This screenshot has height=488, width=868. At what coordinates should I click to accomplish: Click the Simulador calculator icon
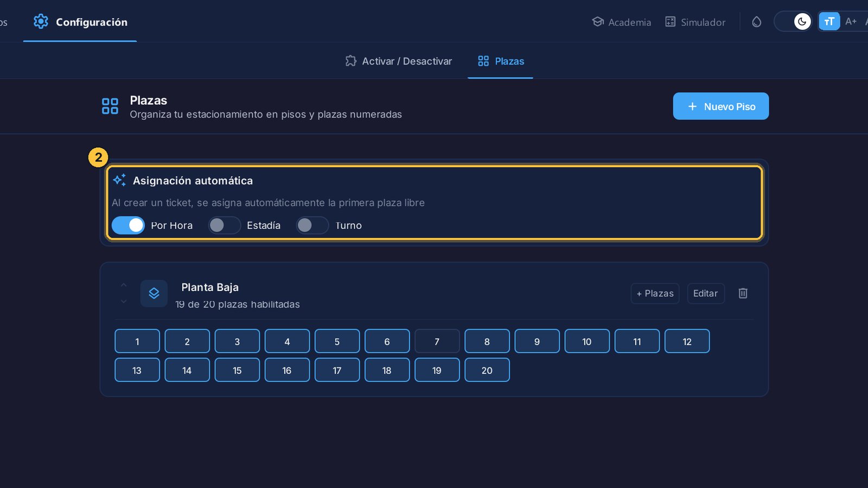(671, 22)
